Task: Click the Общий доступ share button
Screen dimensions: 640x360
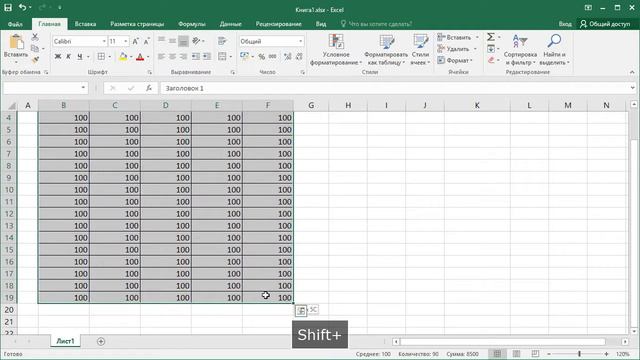Action: point(605,24)
